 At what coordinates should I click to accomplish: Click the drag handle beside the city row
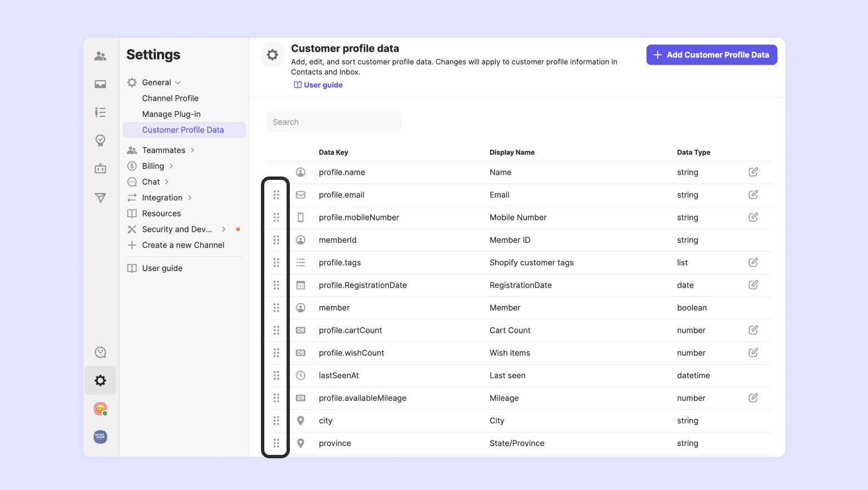click(x=276, y=421)
